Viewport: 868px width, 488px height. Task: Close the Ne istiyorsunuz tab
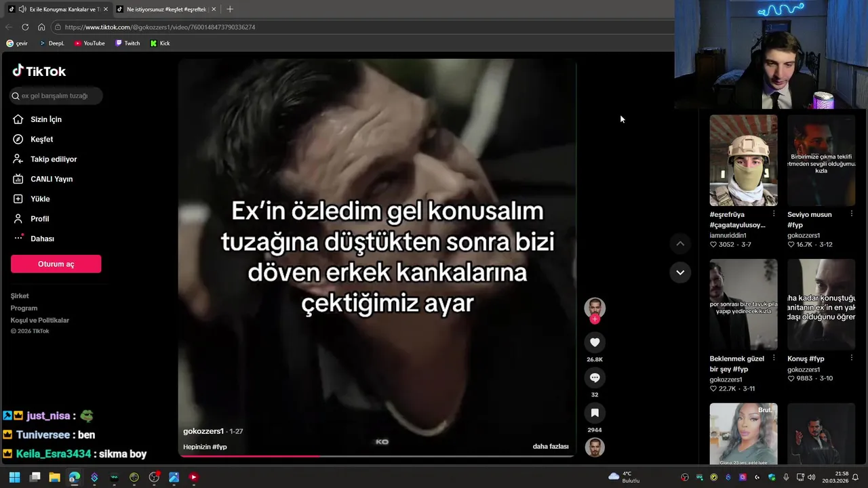click(x=214, y=9)
